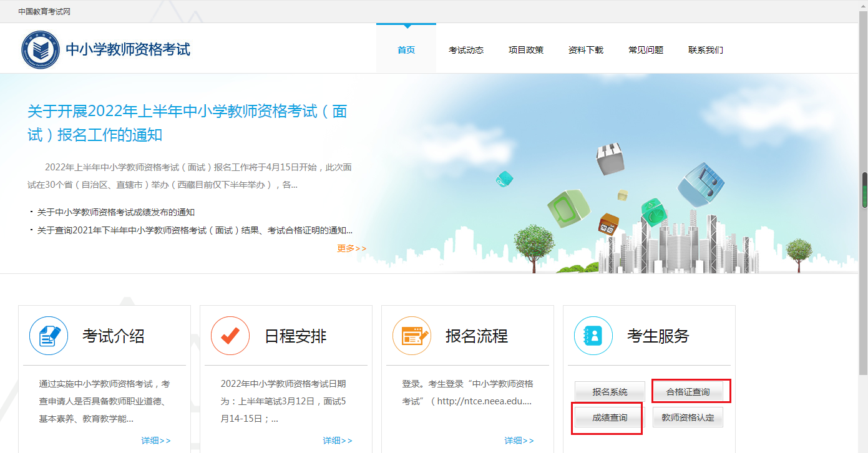The height and width of the screenshot is (453, 868).
Task: Open 考试动态 in the navigation bar
Action: pyautogui.click(x=466, y=50)
